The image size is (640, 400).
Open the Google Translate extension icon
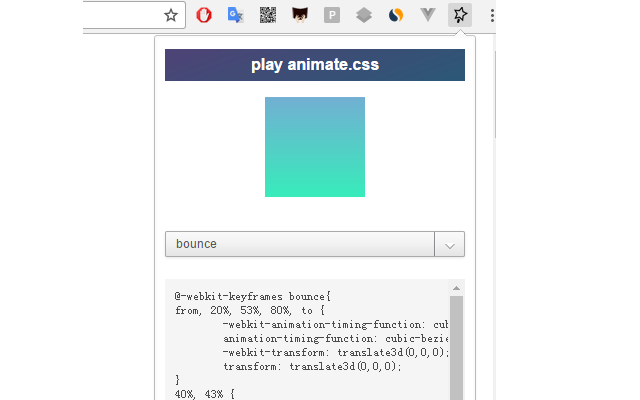(236, 16)
